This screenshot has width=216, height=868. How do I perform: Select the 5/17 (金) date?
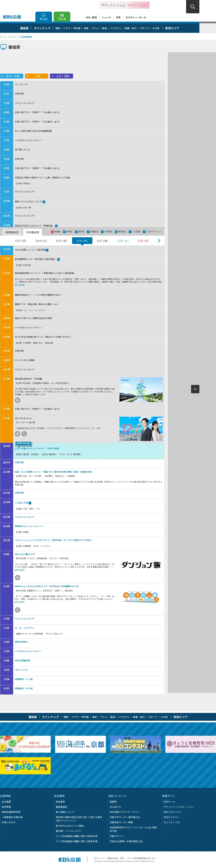[x=103, y=241]
